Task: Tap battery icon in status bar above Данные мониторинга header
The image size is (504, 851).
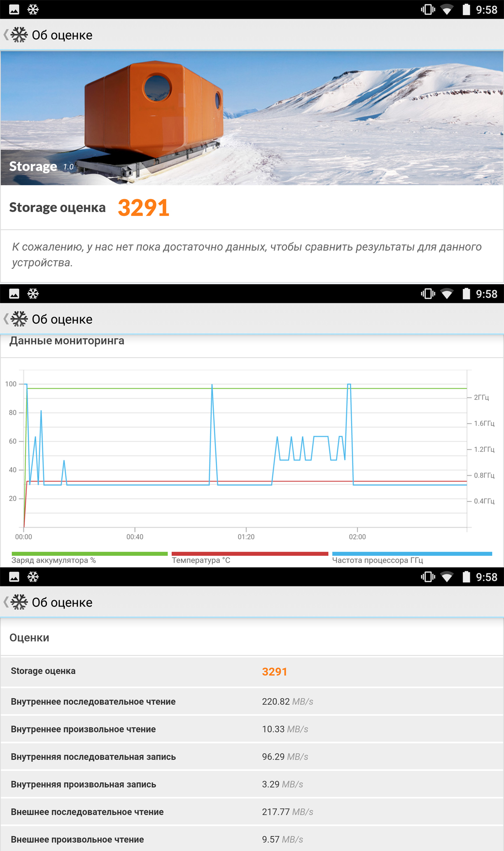Action: tap(466, 294)
